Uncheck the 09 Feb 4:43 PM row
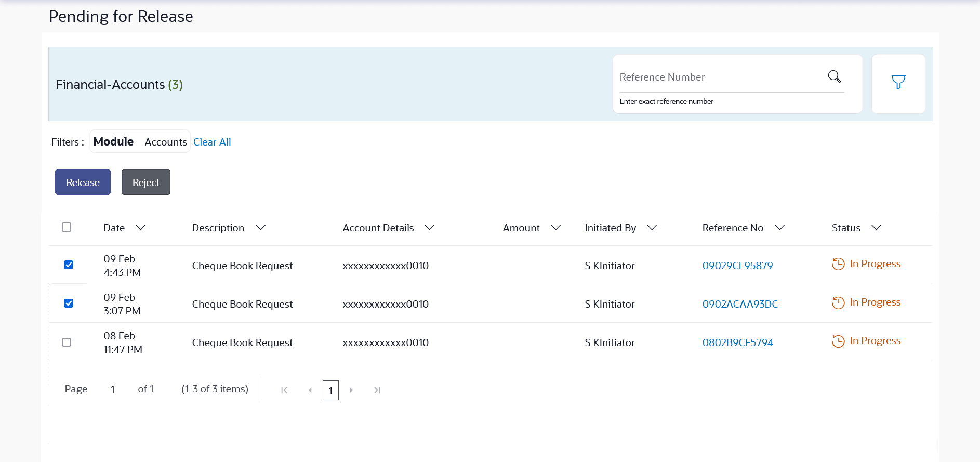The image size is (980, 462). [x=69, y=265]
